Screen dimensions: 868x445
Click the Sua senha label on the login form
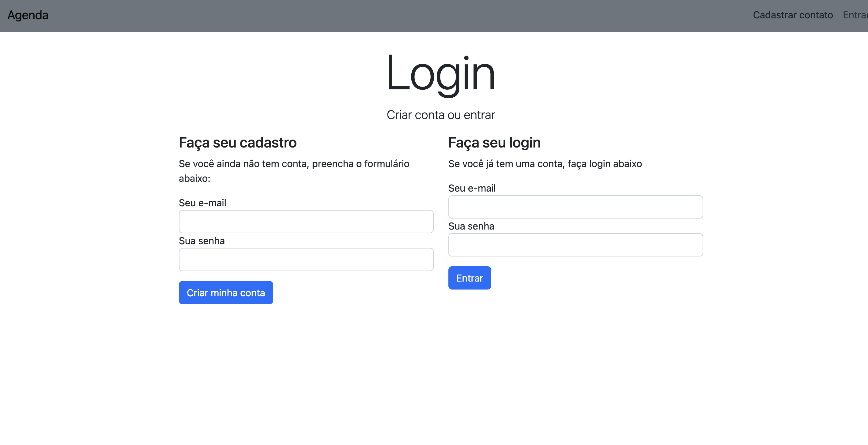coord(471,226)
